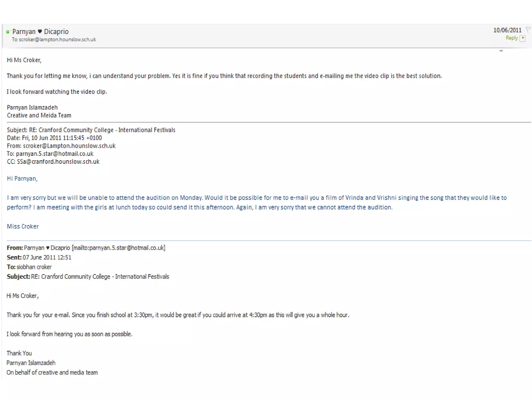Click the line mentioning 3:30pm and 4:30pm

pos(178,315)
